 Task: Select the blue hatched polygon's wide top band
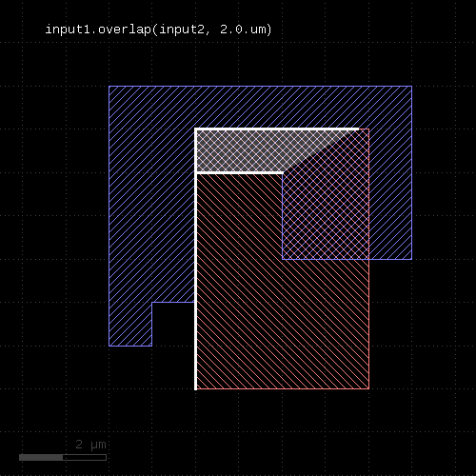pyautogui.click(x=260, y=108)
